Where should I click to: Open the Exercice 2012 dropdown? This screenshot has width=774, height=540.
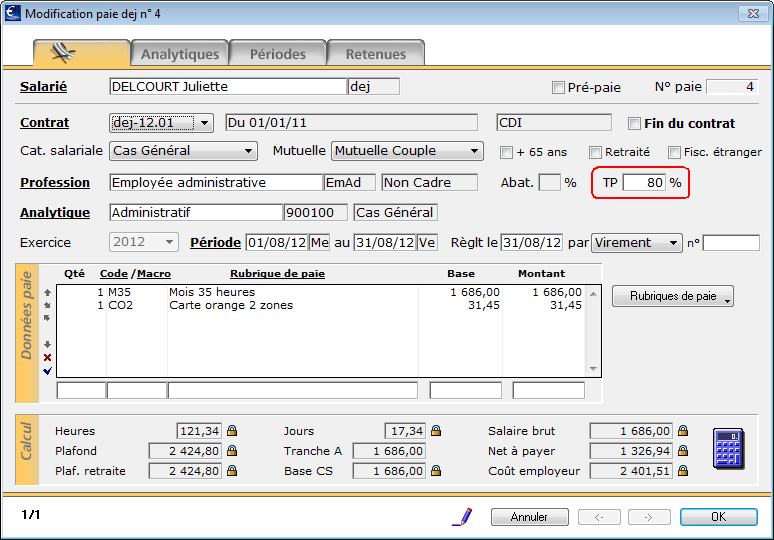[144, 242]
